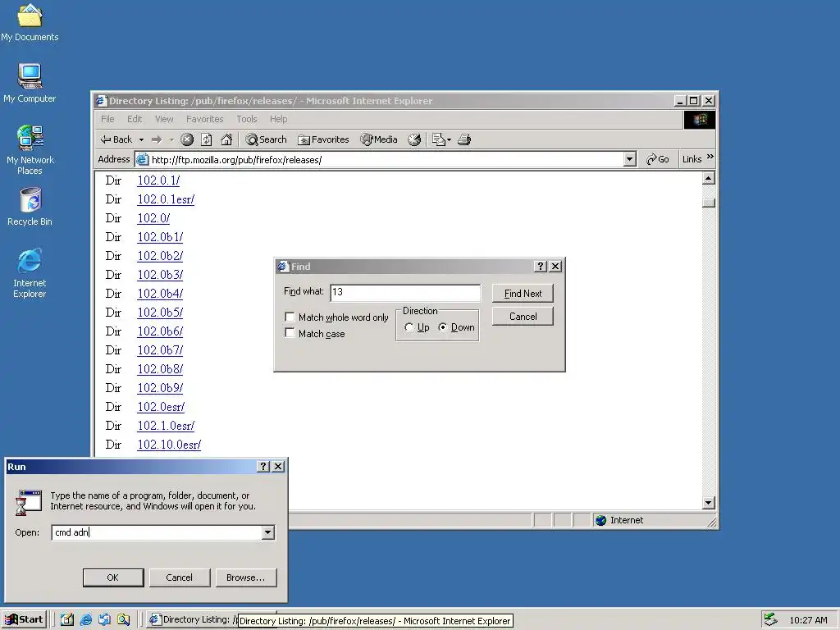Enable the Match case checkbox
This screenshot has height=630, width=840.
coord(290,333)
